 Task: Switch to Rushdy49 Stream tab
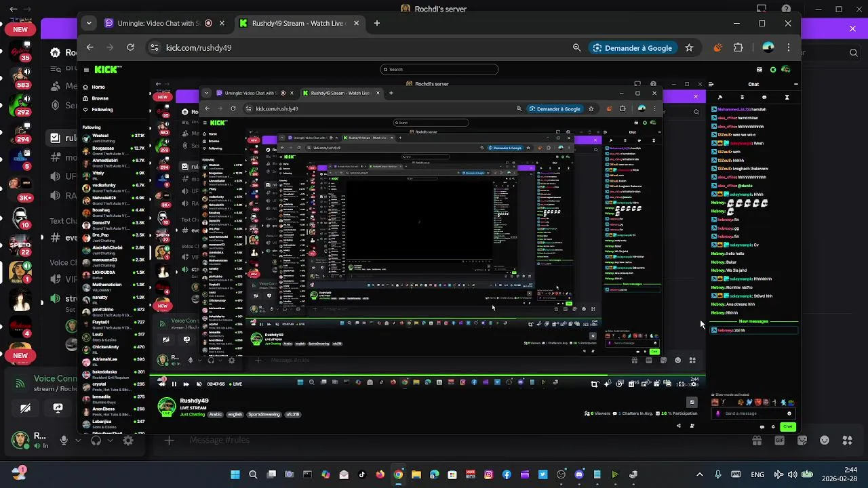click(298, 23)
